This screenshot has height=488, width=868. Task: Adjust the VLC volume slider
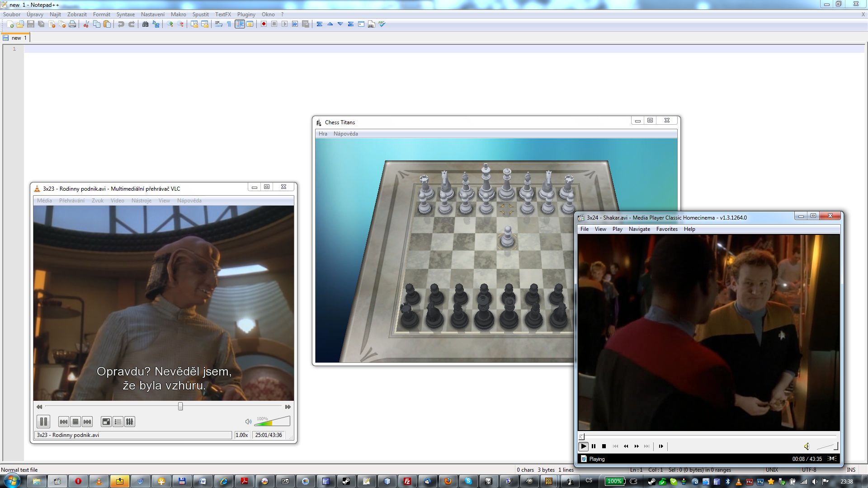click(x=272, y=421)
